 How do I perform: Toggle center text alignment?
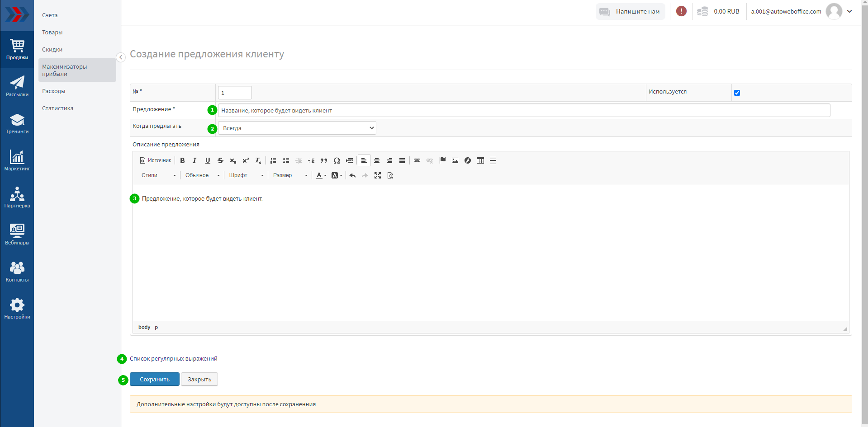tap(376, 160)
